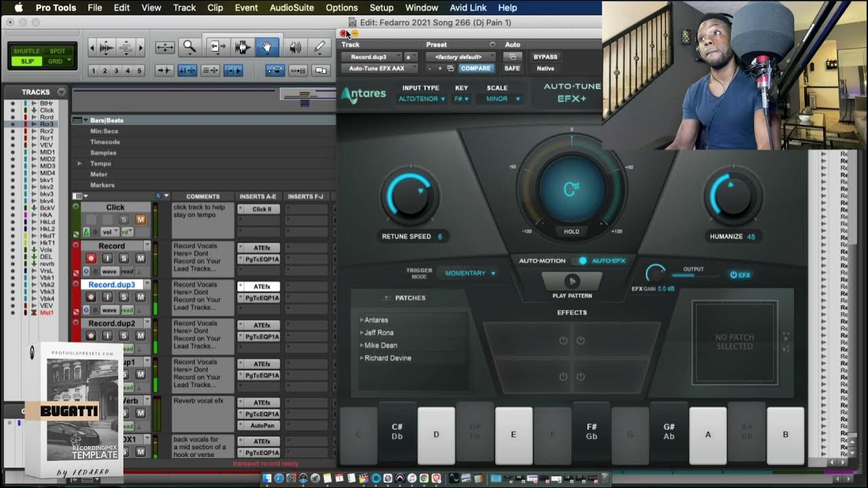Viewport: 868px width, 488px height.
Task: Toggle the EFX power button
Action: point(740,274)
